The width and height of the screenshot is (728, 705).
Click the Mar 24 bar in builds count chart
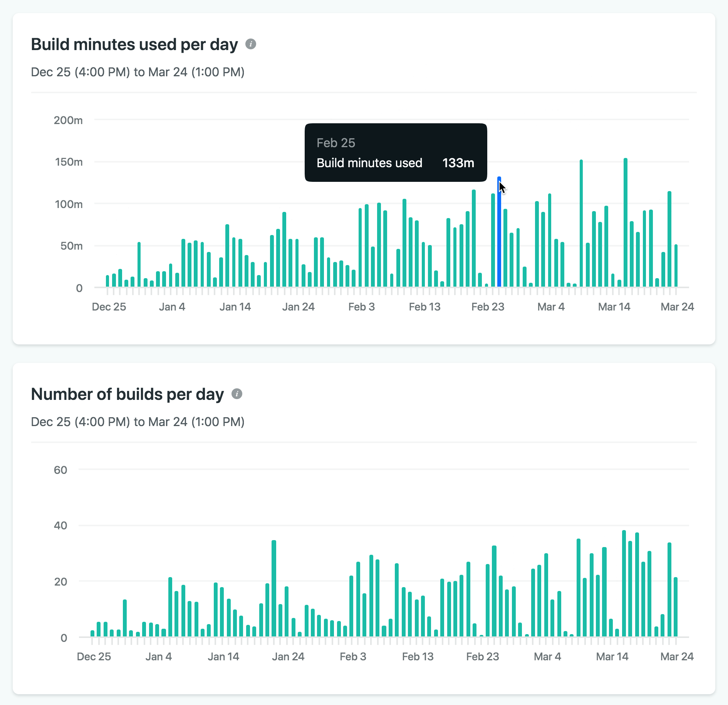(x=676, y=607)
